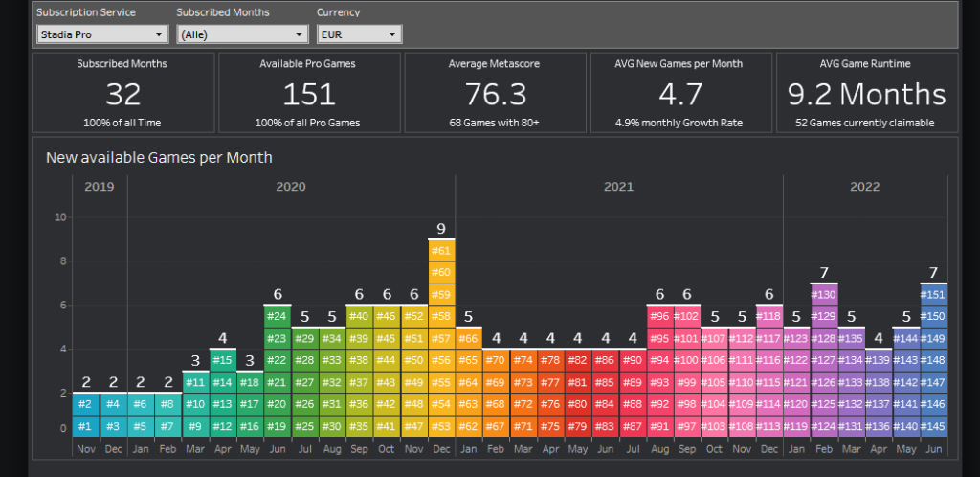
Task: Select the #18 game block in May 2020
Action: pyautogui.click(x=250, y=382)
